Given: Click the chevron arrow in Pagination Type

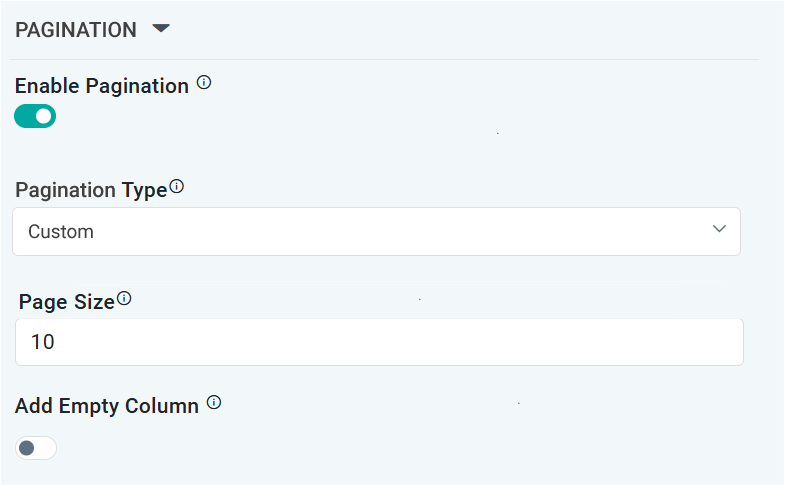Looking at the screenshot, I should pos(719,230).
